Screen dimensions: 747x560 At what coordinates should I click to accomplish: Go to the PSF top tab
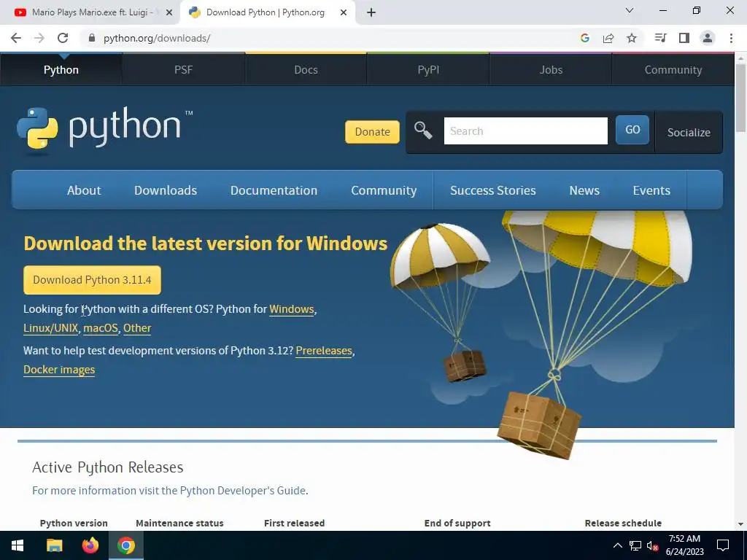(183, 70)
